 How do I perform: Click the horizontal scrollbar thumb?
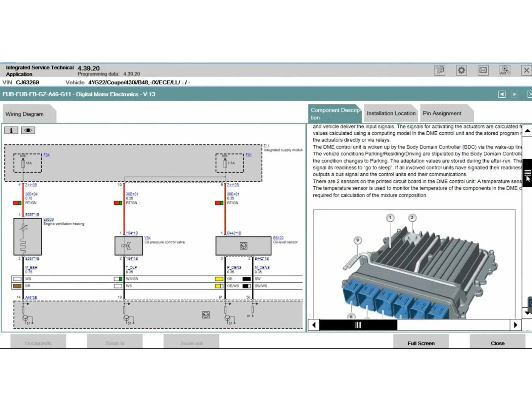(358, 325)
